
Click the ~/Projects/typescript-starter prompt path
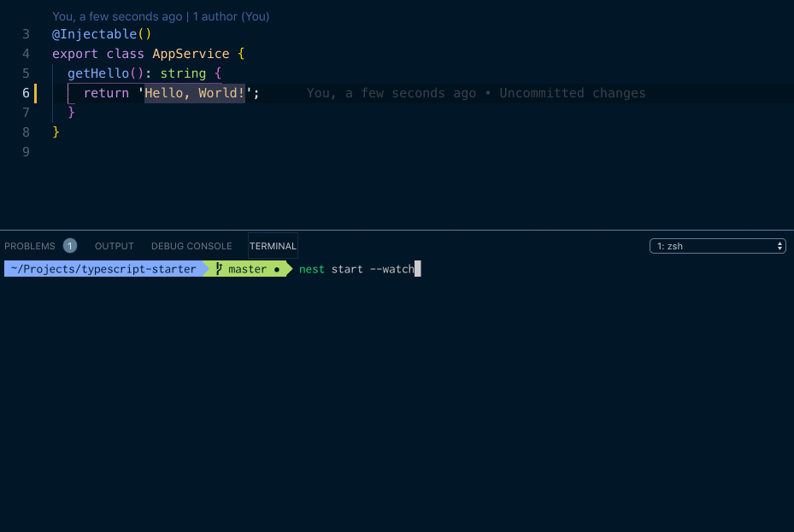click(x=103, y=269)
